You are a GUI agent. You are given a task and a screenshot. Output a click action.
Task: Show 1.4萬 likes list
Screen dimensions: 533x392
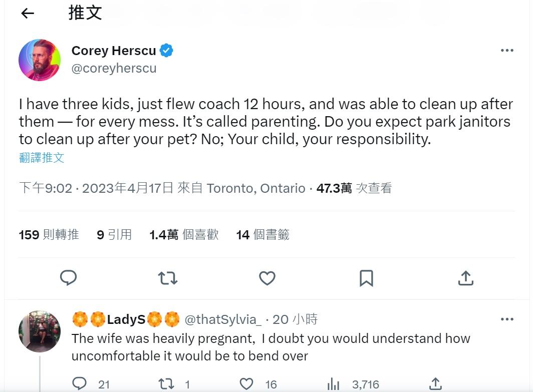184,235
